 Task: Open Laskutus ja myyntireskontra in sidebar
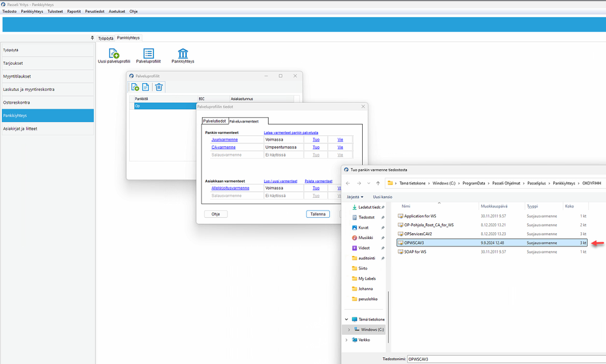click(x=47, y=89)
